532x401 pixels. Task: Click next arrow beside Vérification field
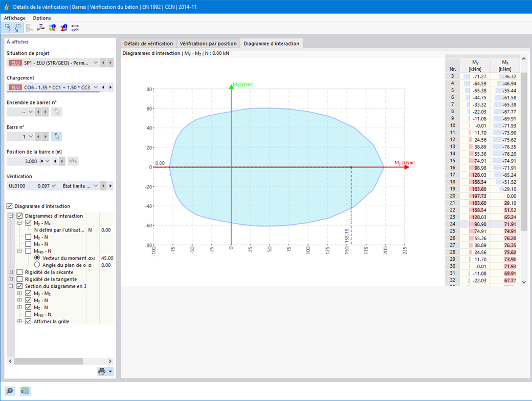(110, 186)
